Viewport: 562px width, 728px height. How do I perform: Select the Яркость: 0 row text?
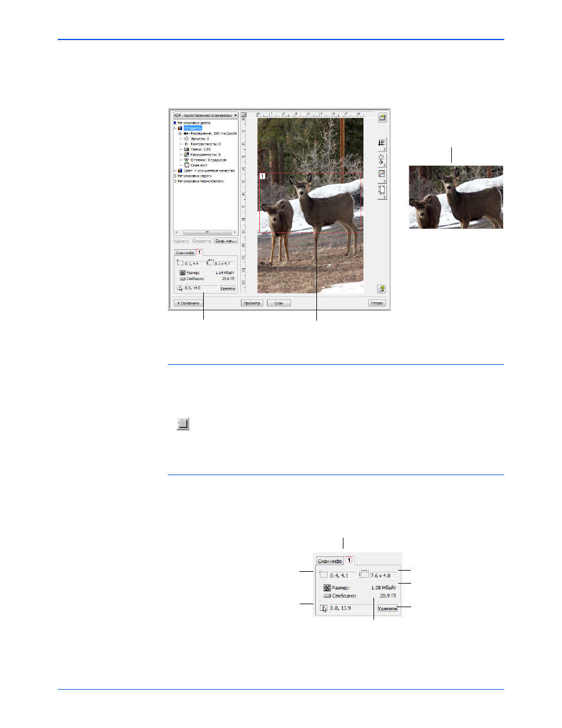point(200,139)
